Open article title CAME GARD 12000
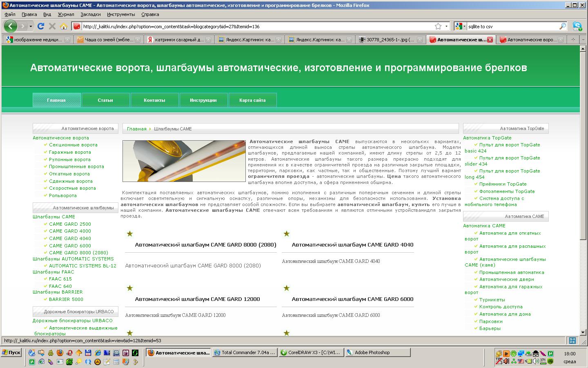This screenshot has width=588, height=368. pos(197,299)
